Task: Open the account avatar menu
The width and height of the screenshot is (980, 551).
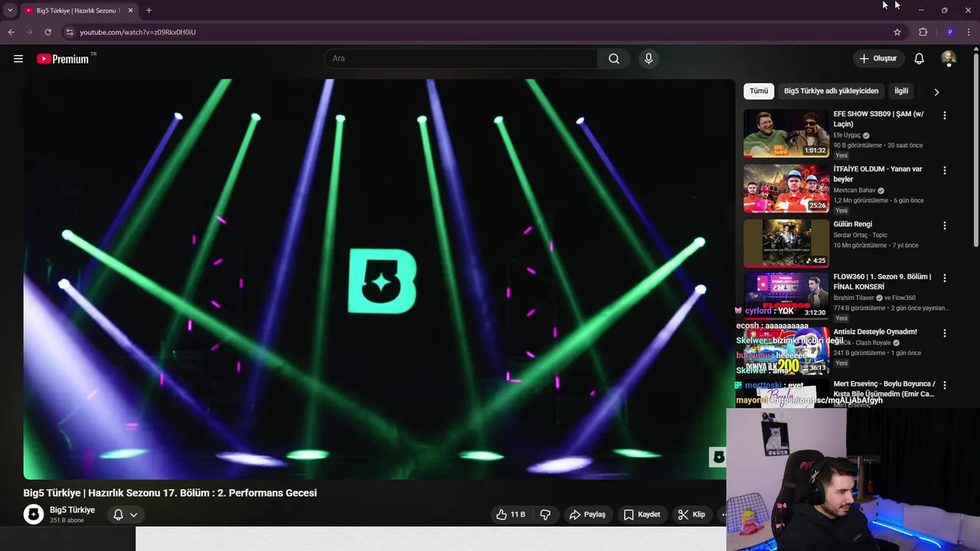Action: pos(949,59)
